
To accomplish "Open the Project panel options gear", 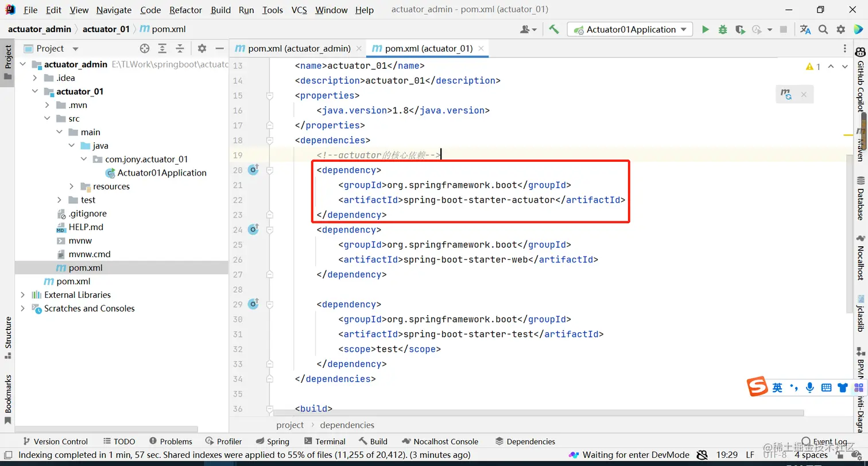I will click(202, 49).
